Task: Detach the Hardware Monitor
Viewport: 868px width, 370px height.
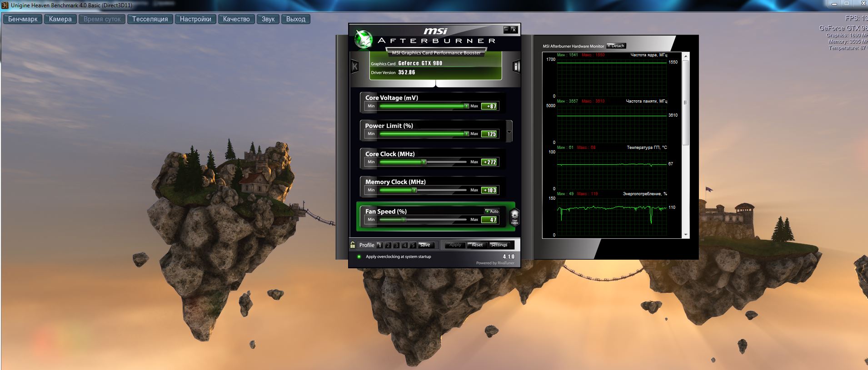Action: [x=616, y=46]
